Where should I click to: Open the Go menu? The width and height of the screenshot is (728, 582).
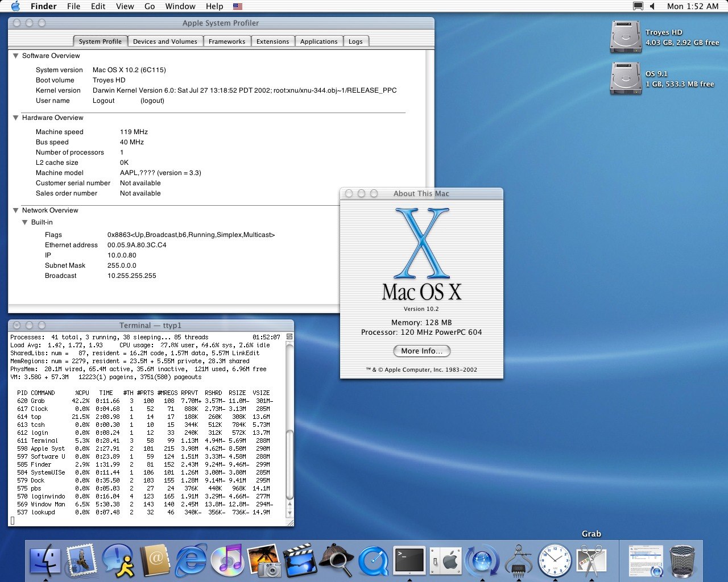pyautogui.click(x=150, y=6)
